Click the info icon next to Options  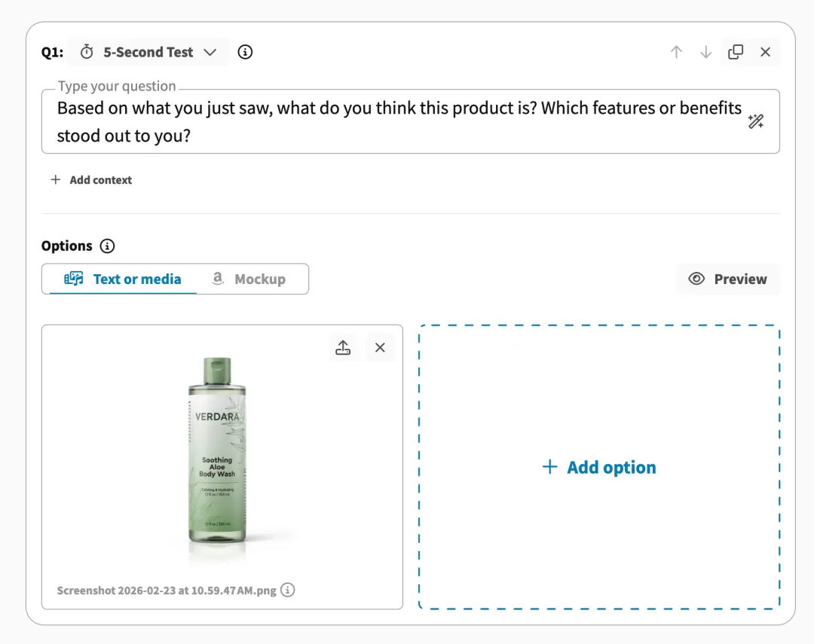[x=108, y=246]
